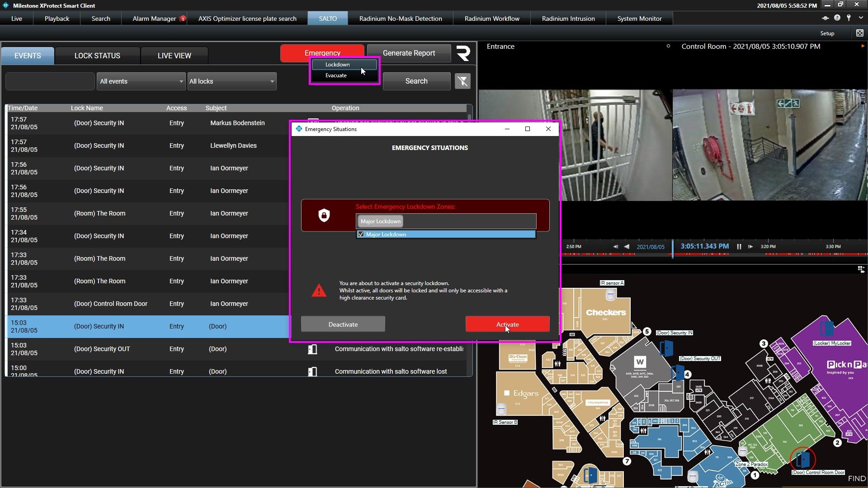Open the lockdown zones combo box
The image size is (868, 488).
[446, 221]
